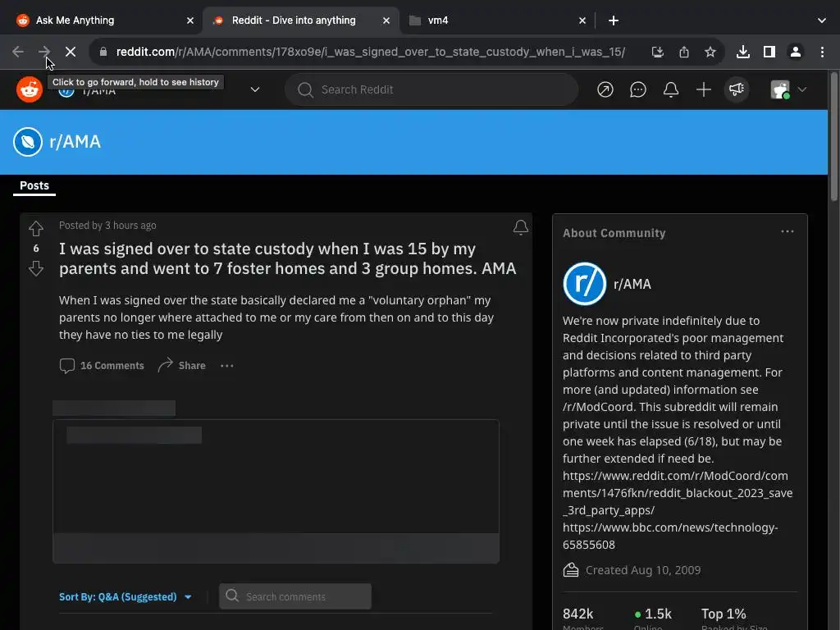Click 'Created Aug 10, 2009' text

click(x=643, y=570)
